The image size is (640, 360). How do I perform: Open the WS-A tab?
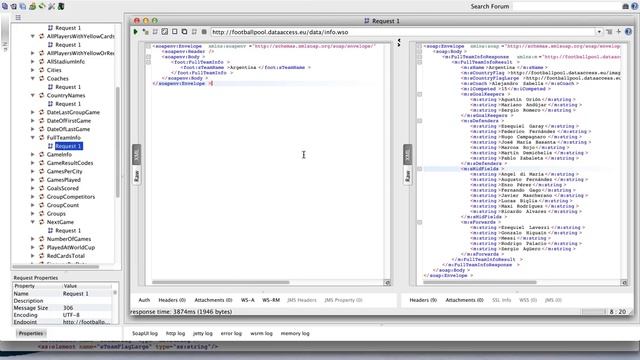[x=247, y=300]
